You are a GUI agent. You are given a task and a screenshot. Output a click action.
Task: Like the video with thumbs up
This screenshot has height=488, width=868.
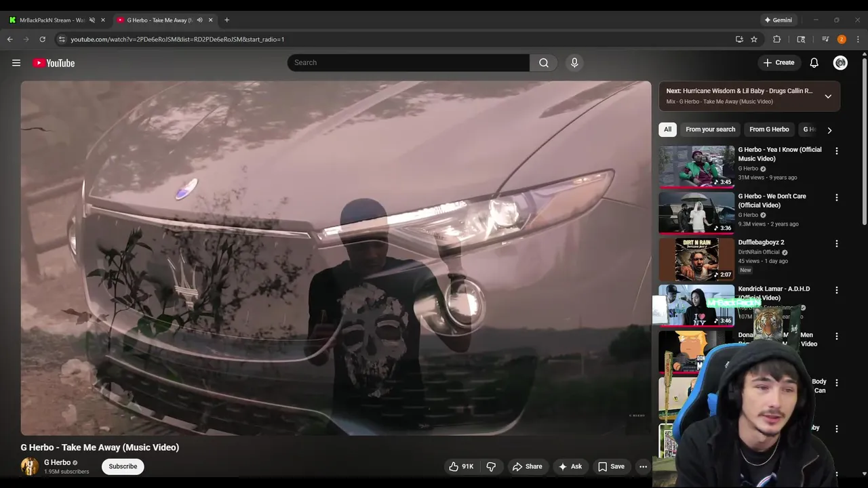click(x=460, y=466)
